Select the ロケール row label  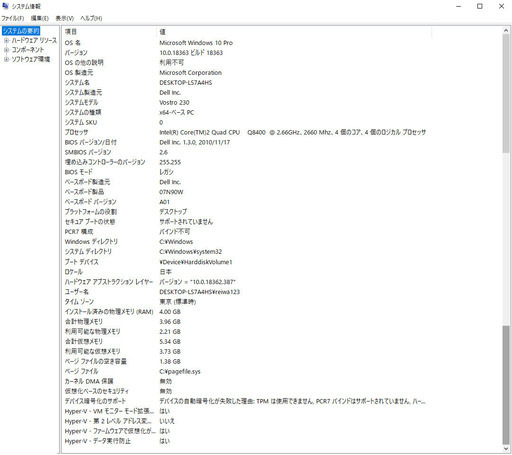pyautogui.click(x=74, y=272)
